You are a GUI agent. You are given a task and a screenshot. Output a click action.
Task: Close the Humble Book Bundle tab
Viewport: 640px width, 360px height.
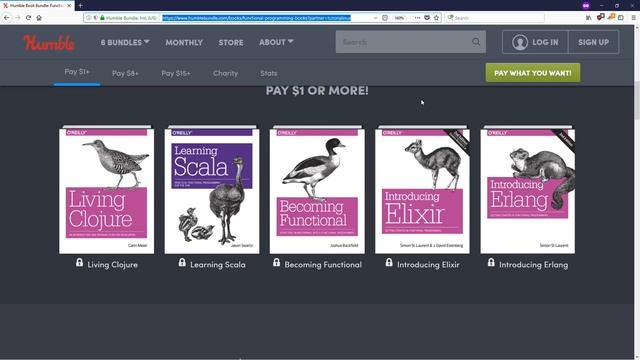(69, 6)
